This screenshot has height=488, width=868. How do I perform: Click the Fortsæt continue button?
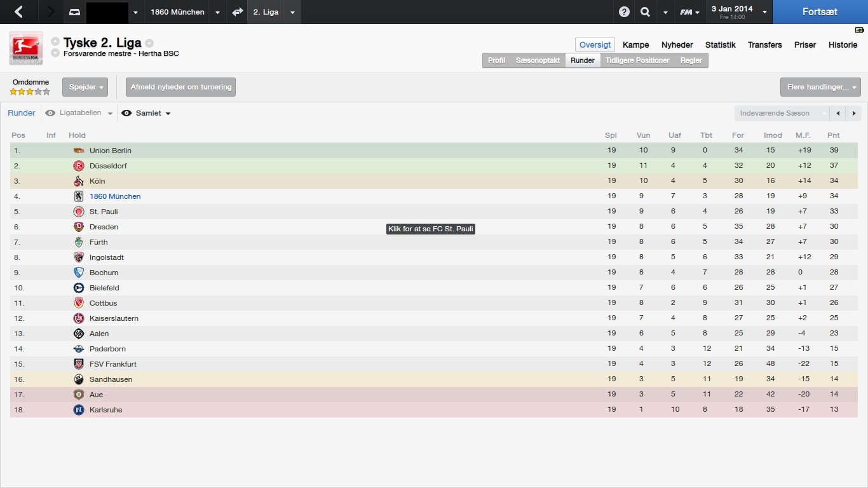point(820,12)
